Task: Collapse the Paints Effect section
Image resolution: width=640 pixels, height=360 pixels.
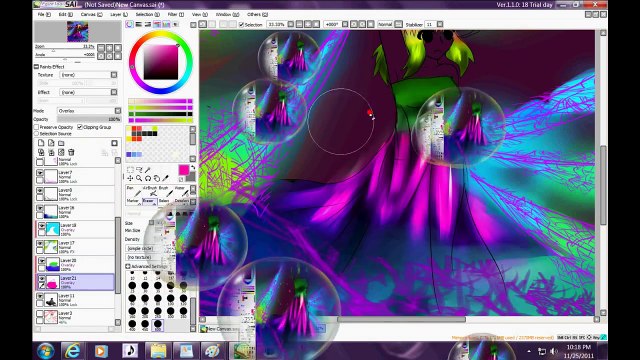Action: [x=36, y=67]
